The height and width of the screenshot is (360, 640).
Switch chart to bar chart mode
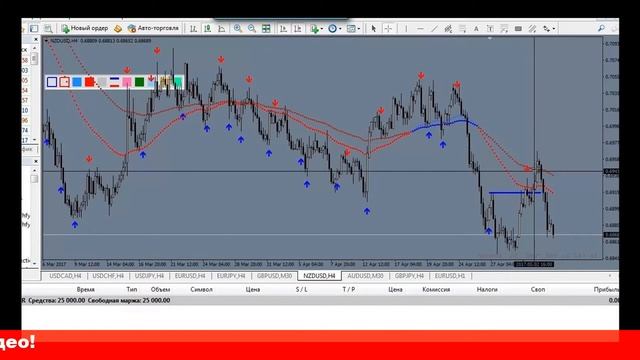pos(193,29)
